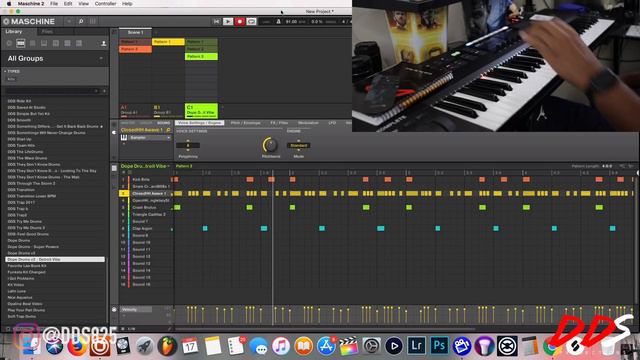
Task: Open the LFO page
Action: pos(332,123)
